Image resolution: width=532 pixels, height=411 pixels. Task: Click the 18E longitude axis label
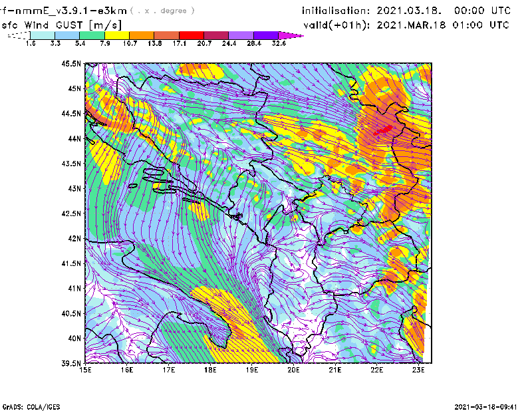pos(210,370)
